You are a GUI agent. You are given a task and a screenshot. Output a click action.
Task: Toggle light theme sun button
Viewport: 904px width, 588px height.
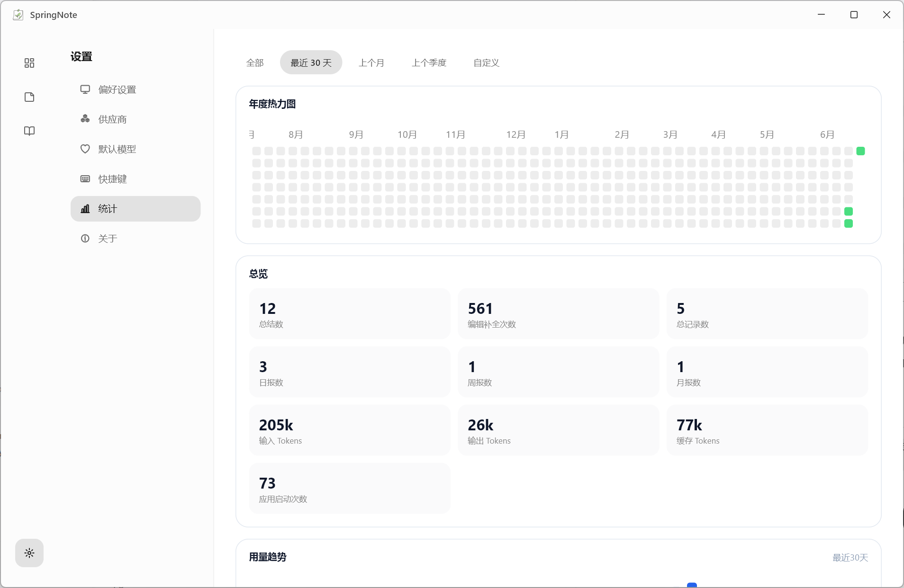(x=29, y=553)
